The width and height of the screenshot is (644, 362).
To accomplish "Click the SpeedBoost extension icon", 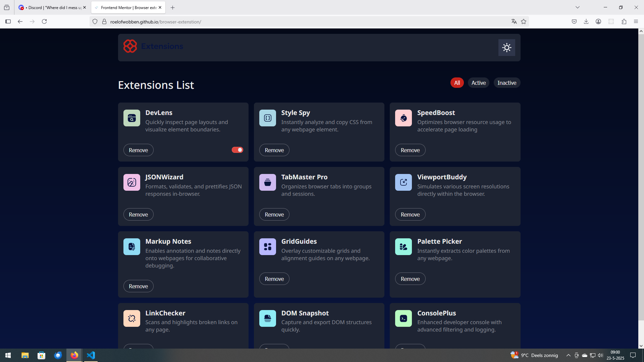I will coord(403,118).
